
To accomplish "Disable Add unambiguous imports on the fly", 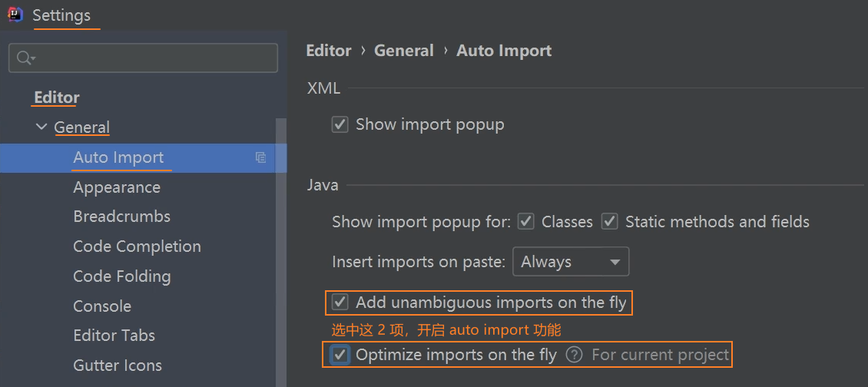I will 340,303.
